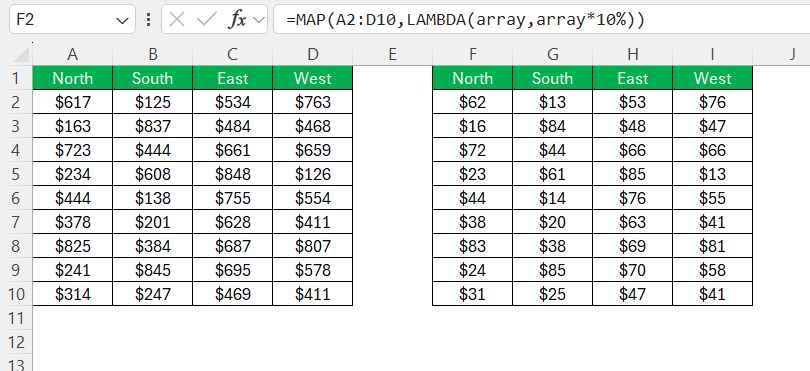
Task: Select cell I9 showing $58
Action: (x=712, y=270)
